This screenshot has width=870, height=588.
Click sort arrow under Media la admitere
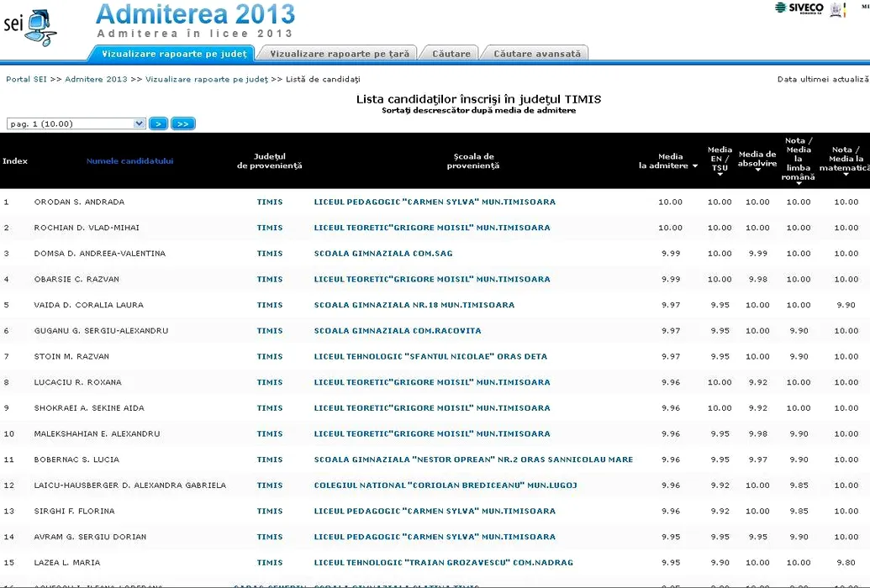tap(695, 166)
